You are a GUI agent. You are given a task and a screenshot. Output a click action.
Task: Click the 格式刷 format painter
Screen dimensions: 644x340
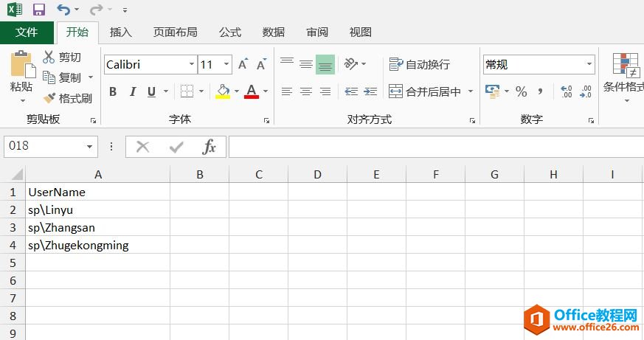[68, 99]
